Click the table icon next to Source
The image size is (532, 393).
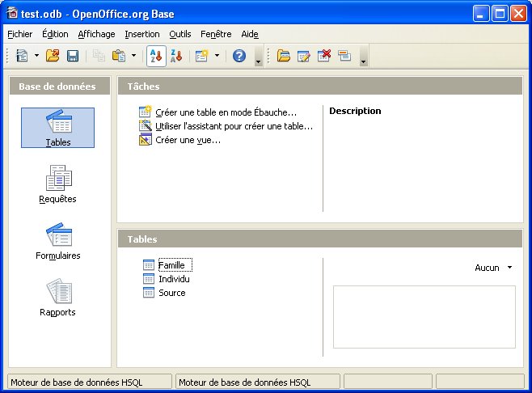tap(149, 293)
